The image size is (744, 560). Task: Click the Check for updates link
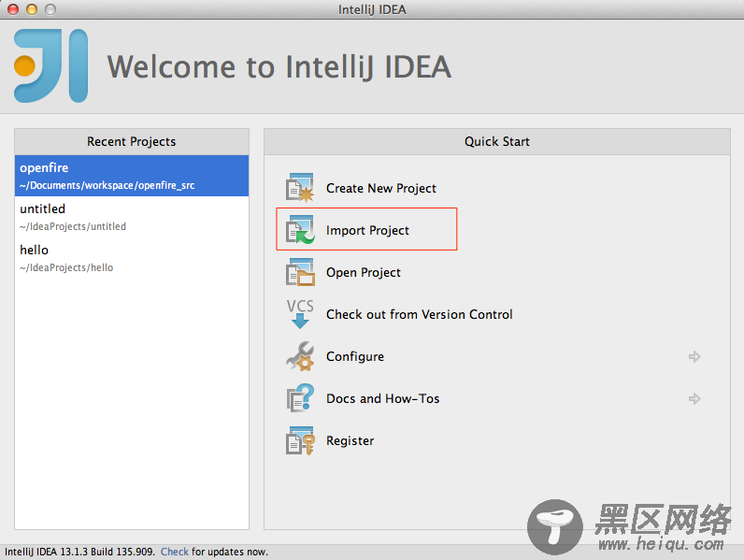pos(175,552)
